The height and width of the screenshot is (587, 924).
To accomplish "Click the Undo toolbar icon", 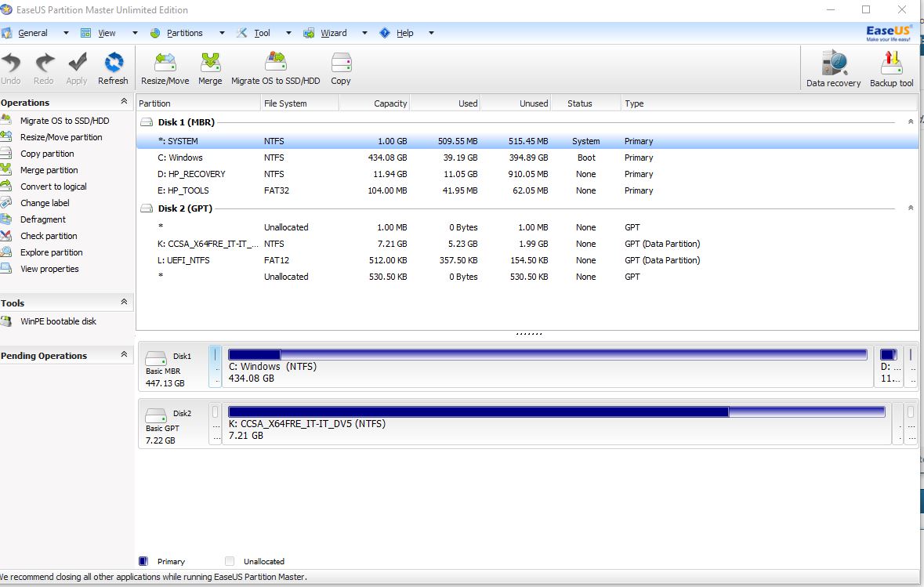I will click(x=11, y=63).
